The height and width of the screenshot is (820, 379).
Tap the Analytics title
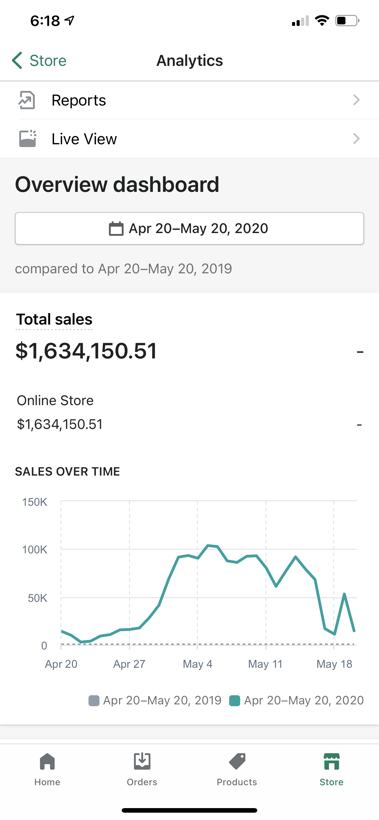click(x=190, y=61)
